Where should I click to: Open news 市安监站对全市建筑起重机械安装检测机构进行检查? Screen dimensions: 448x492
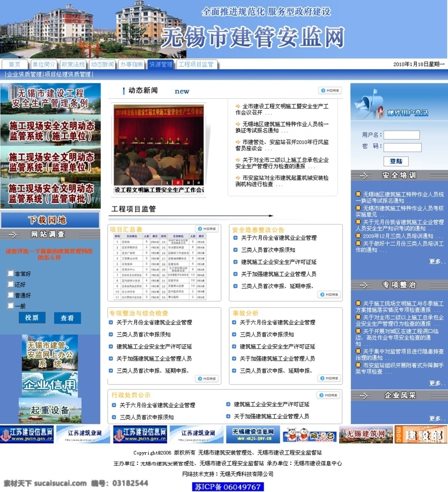coord(282,181)
